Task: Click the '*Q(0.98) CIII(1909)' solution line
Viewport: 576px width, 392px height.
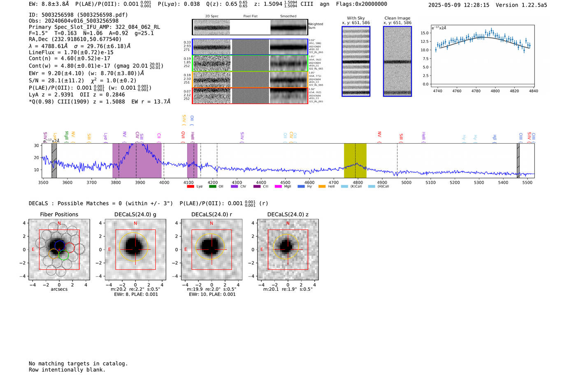Action: pos(100,101)
